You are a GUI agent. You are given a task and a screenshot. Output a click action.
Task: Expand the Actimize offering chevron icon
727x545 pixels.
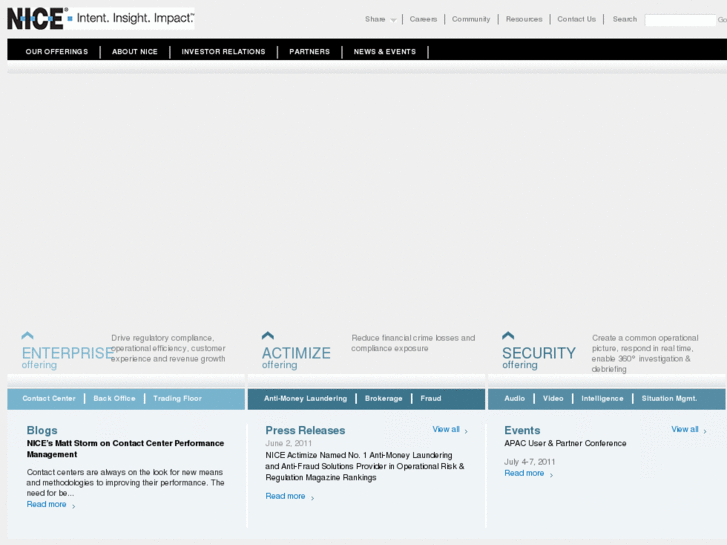click(x=268, y=335)
